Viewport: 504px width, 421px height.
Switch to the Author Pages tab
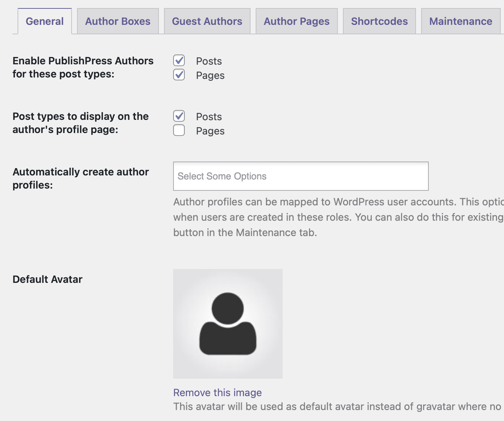coord(296,21)
